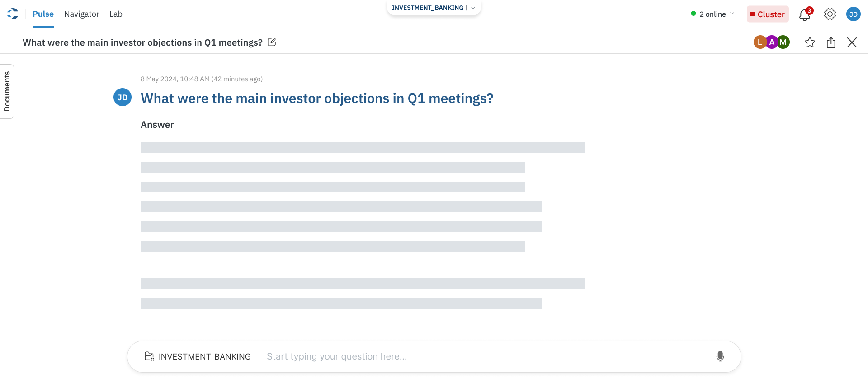The height and width of the screenshot is (388, 868).
Task: Switch to the Pulse tab
Action: 43,14
